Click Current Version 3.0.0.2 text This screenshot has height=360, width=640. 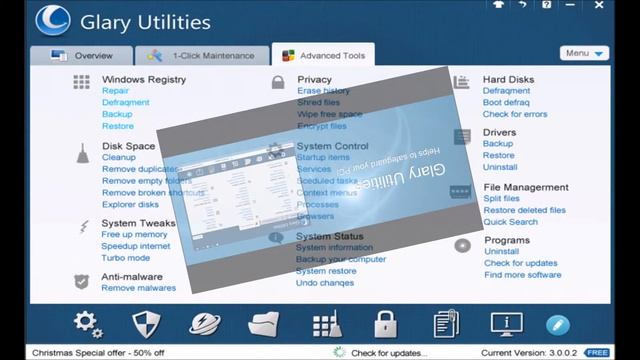tap(529, 353)
